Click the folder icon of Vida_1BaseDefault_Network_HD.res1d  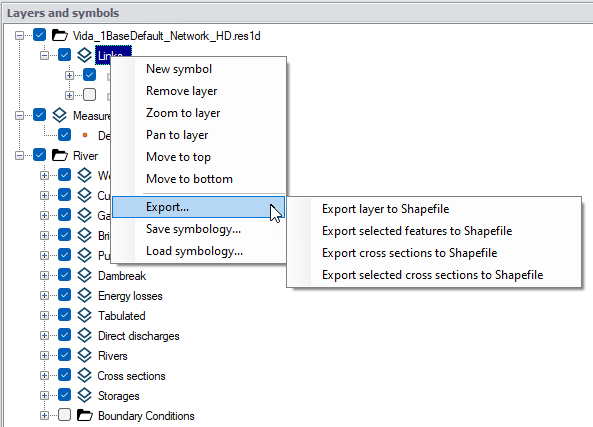coord(59,35)
